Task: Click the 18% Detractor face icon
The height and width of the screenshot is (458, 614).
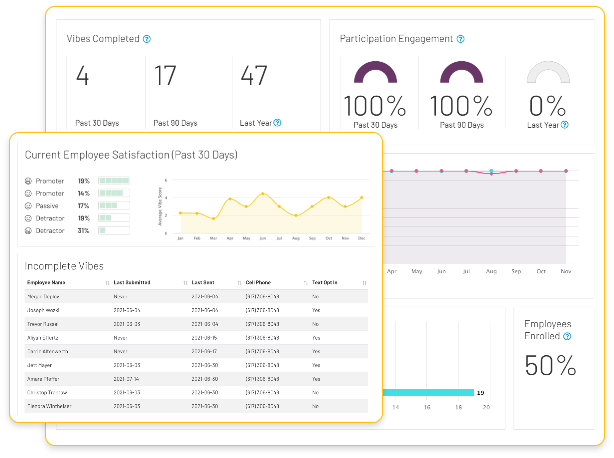Action: (28, 218)
